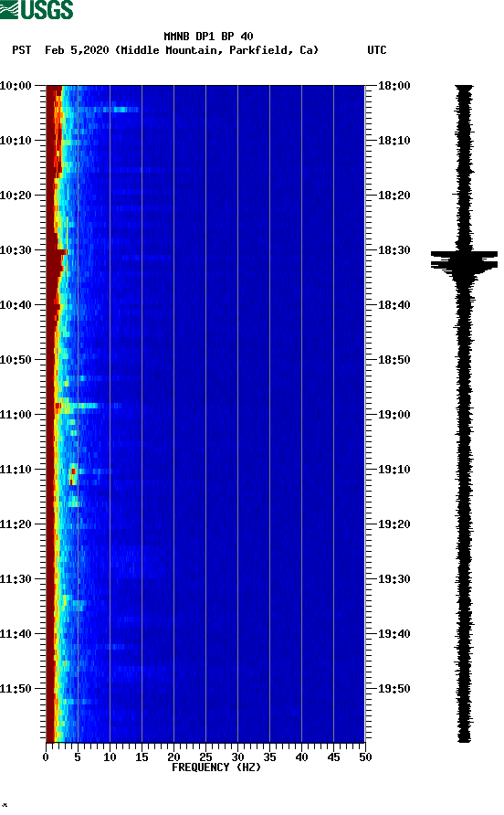The image size is (504, 815).
Task: Click the bright band near 10:58 in spectrogram
Action: (78, 406)
